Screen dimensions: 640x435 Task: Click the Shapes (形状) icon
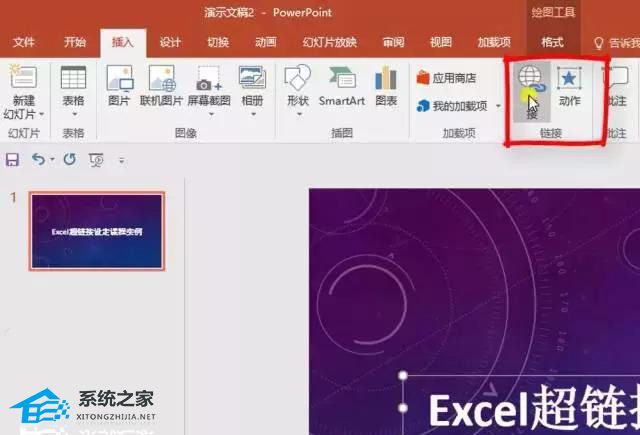click(298, 78)
